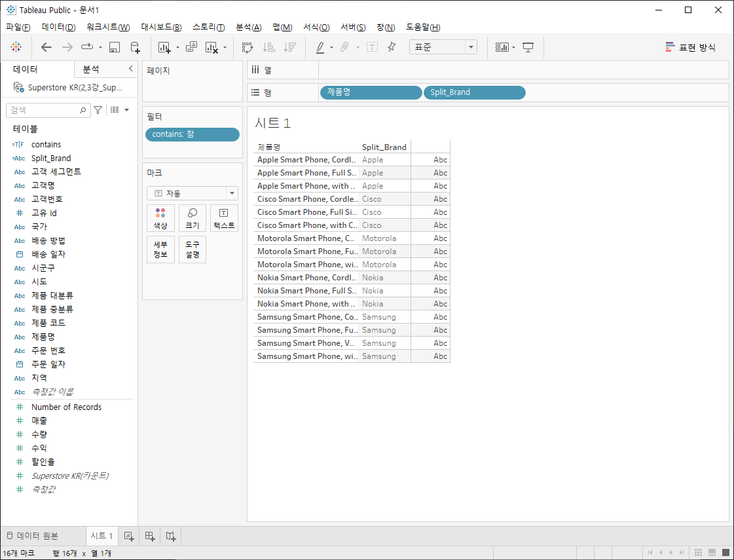Screen dimensions: 734x560
Task: Click the Fix axes pin icon
Action: (x=392, y=47)
